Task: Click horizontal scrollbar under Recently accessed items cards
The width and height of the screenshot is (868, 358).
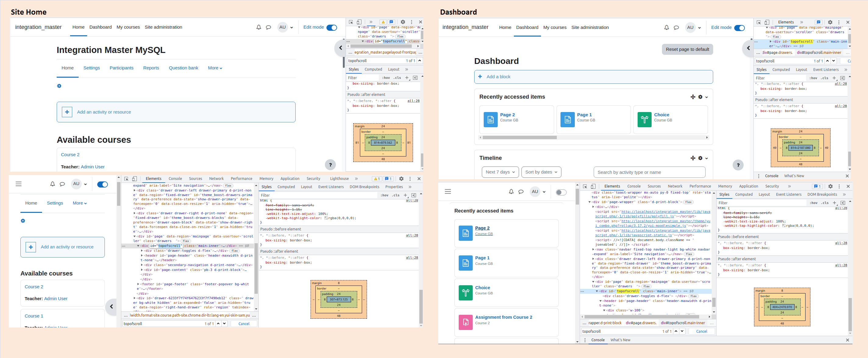Action: (593, 137)
